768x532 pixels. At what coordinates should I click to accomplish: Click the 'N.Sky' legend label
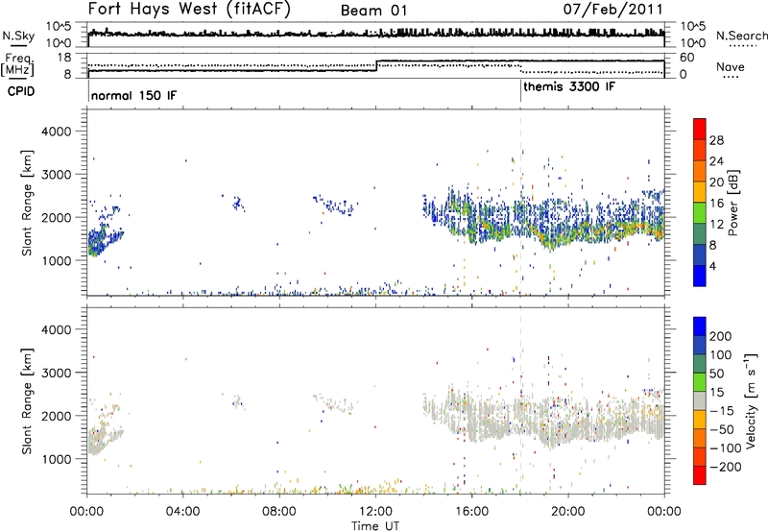tap(18, 36)
